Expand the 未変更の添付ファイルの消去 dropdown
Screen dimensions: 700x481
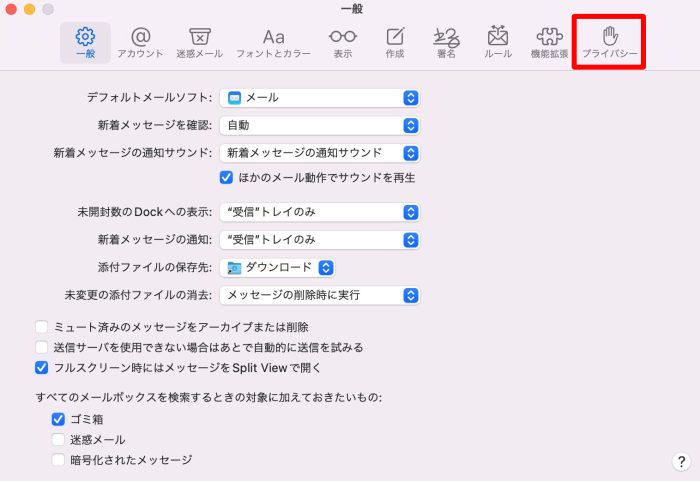coord(319,295)
